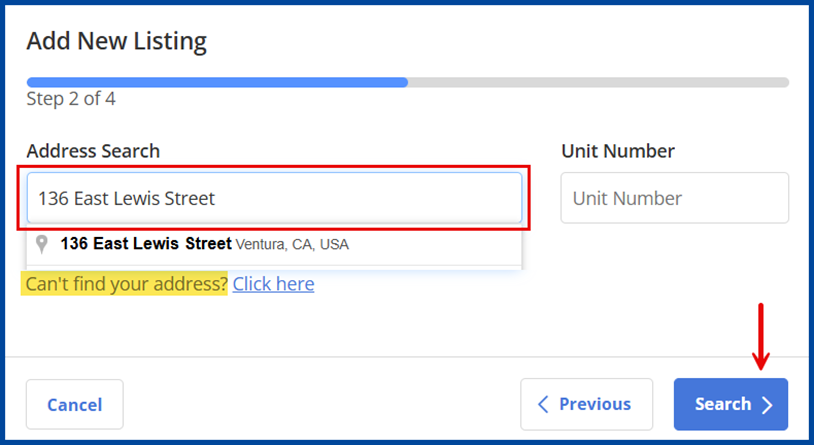The width and height of the screenshot is (814, 445).
Task: Click the gray unfilled progress bar section
Action: click(598, 82)
